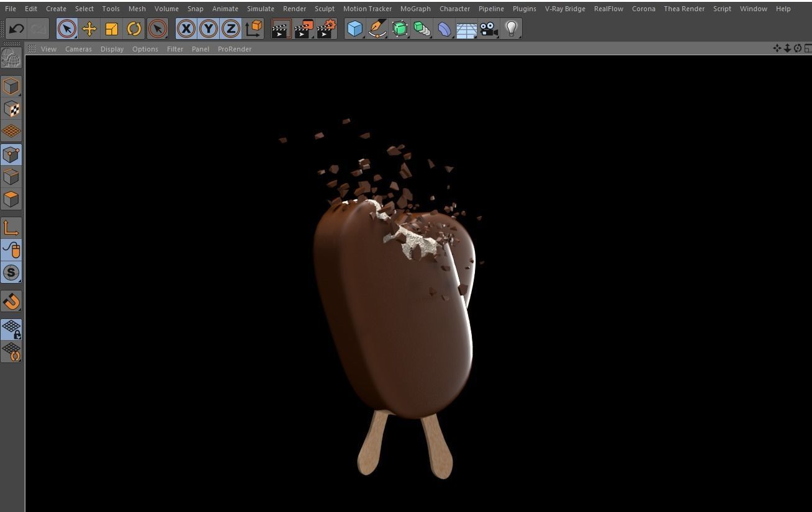Click the greyed-out Redo icon
812x512 pixels.
38,29
